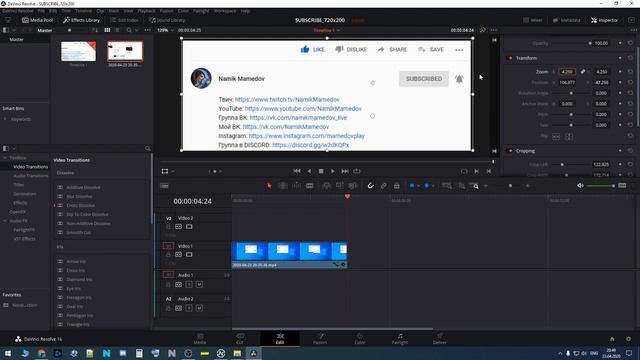Adjust the Opacity slider

pos(571,43)
